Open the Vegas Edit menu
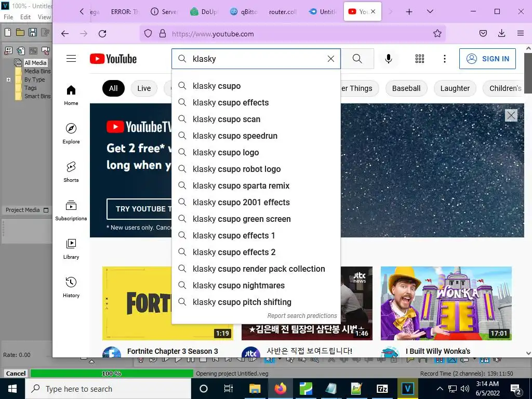The width and height of the screenshot is (532, 399). click(25, 17)
